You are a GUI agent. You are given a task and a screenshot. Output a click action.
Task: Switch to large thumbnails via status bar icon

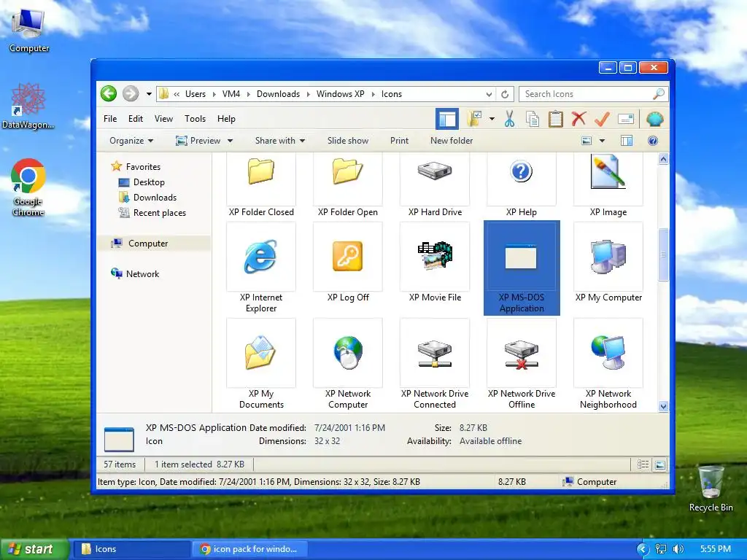[659, 464]
